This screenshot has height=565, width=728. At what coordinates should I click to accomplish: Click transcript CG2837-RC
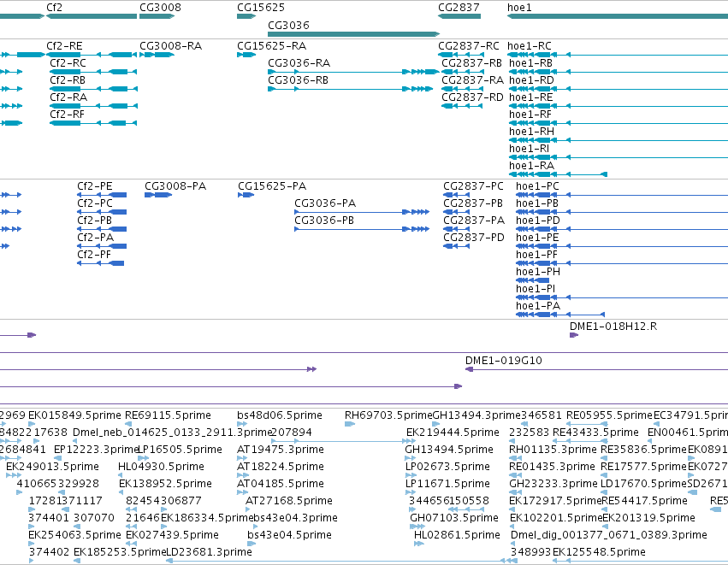pos(469,46)
